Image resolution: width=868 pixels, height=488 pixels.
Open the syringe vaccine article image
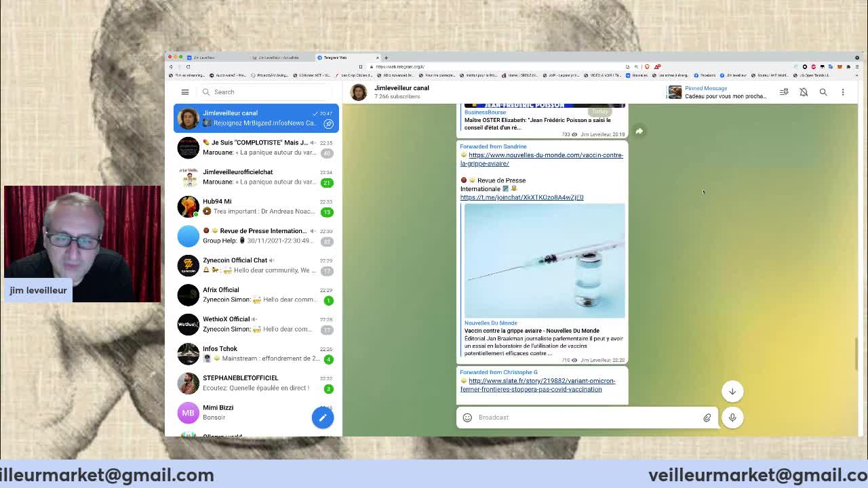545,260
